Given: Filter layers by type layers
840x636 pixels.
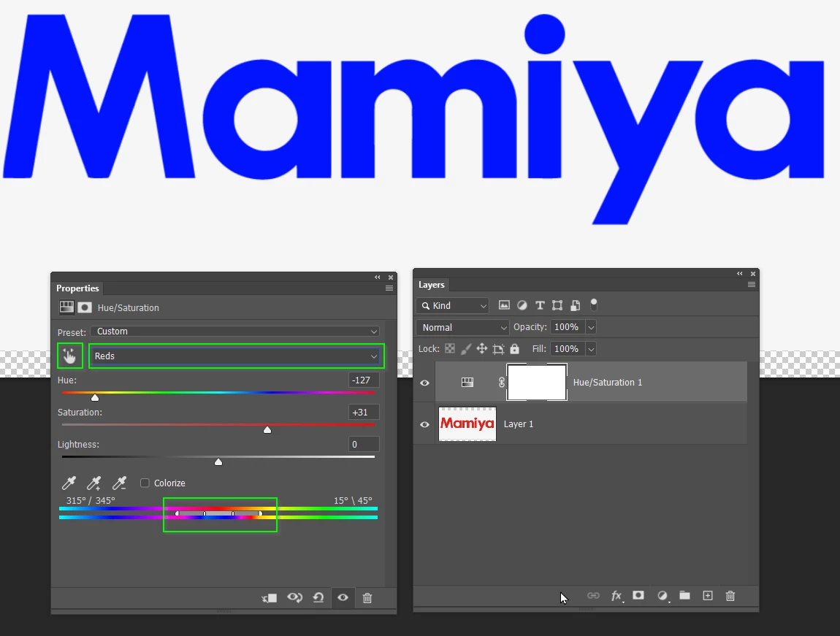Looking at the screenshot, I should [540, 305].
